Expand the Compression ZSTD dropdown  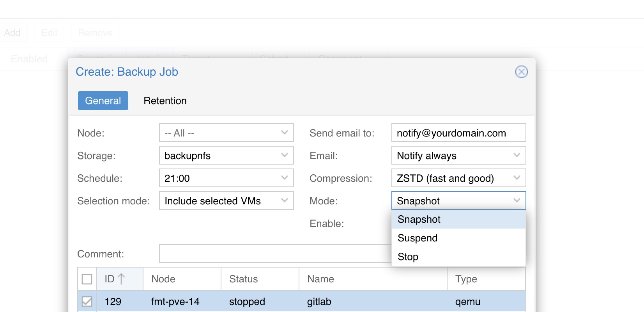coord(517,178)
